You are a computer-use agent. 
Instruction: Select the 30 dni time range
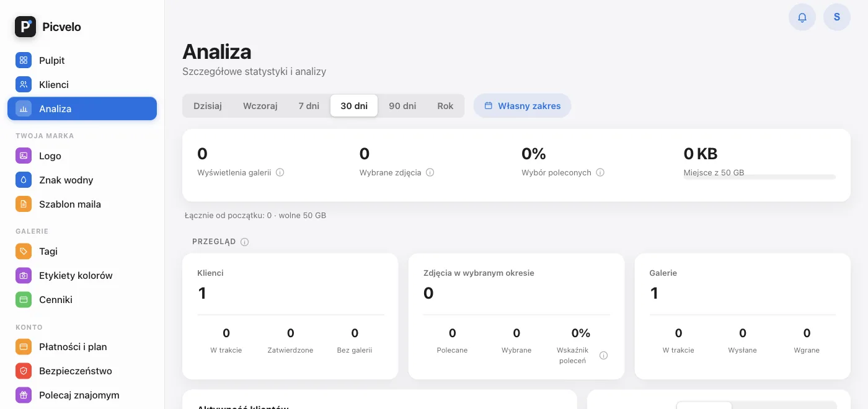354,105
